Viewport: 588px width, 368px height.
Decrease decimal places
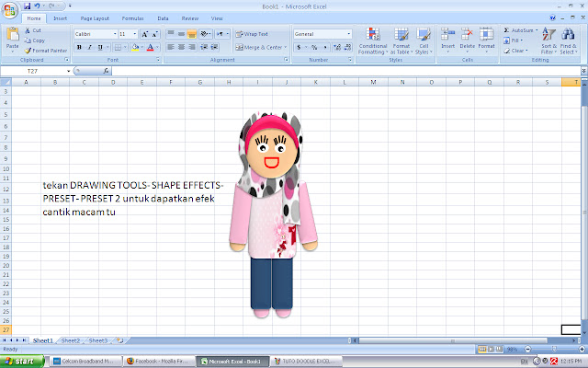click(347, 47)
